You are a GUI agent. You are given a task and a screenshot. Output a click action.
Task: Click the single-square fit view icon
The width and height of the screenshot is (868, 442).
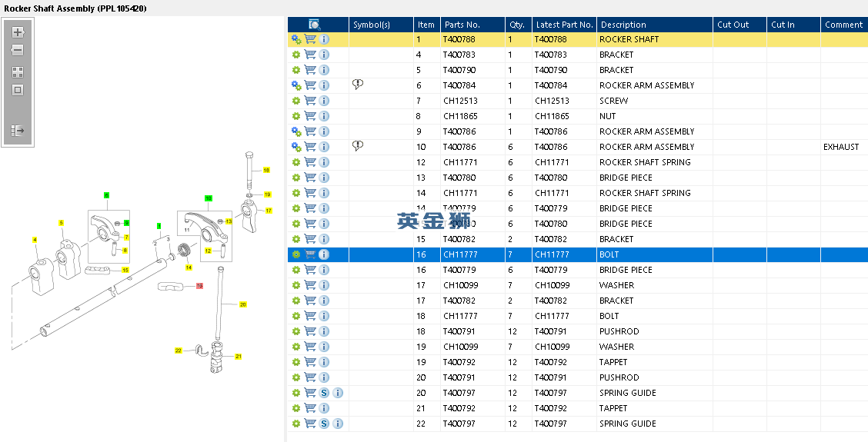17,90
